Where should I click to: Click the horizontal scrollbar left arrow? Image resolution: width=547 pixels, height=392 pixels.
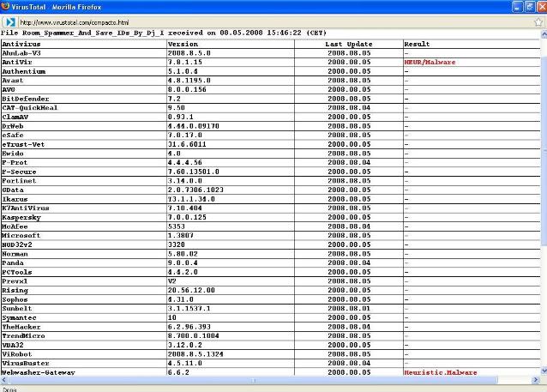pyautogui.click(x=3, y=380)
